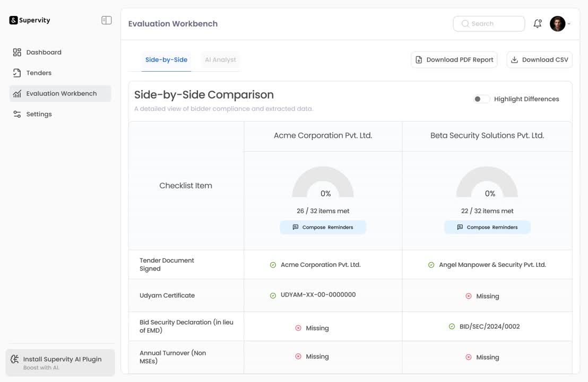Image resolution: width=588 pixels, height=382 pixels.
Task: Click the download arrow icon in Download CSV
Action: click(x=515, y=60)
